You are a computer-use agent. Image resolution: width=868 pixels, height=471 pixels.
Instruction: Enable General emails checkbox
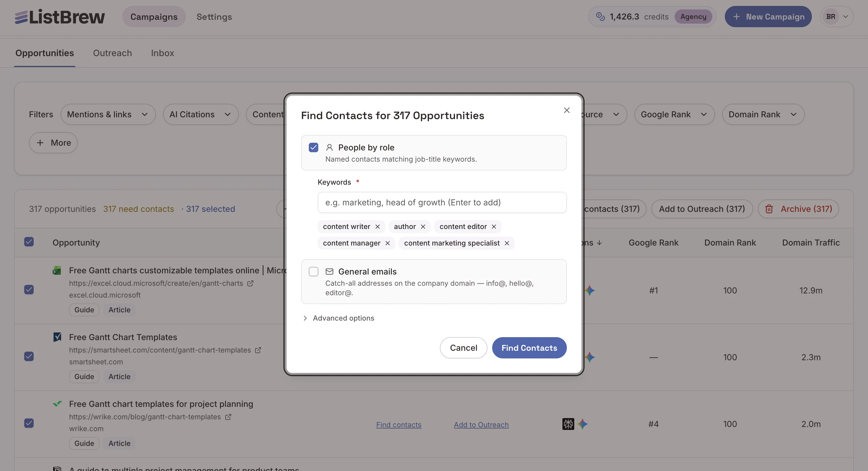[313, 272]
